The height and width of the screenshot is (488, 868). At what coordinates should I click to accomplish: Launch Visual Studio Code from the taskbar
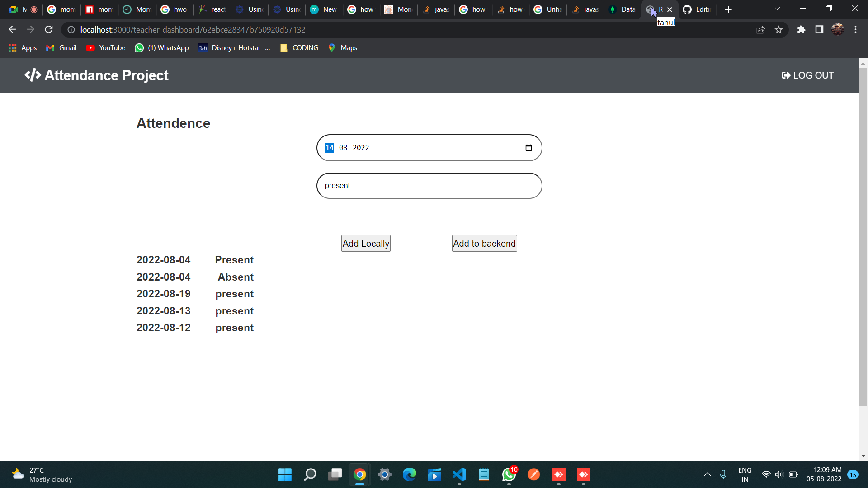pyautogui.click(x=459, y=474)
